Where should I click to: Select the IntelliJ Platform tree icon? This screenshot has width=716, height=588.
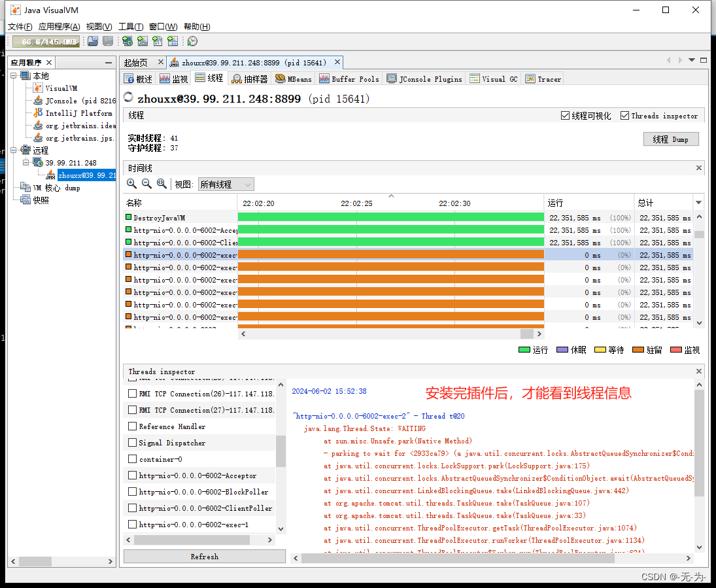(39, 112)
